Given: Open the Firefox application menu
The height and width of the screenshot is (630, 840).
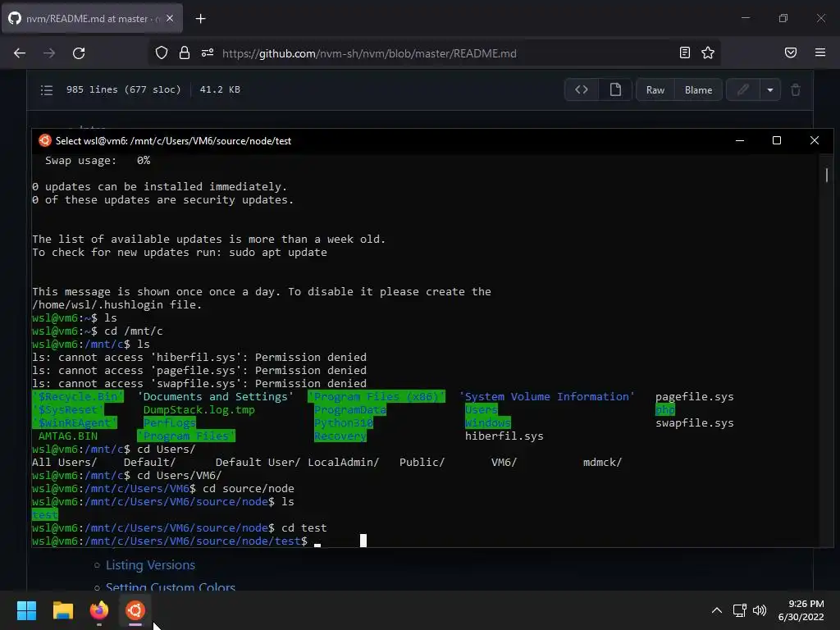Looking at the screenshot, I should 820,52.
